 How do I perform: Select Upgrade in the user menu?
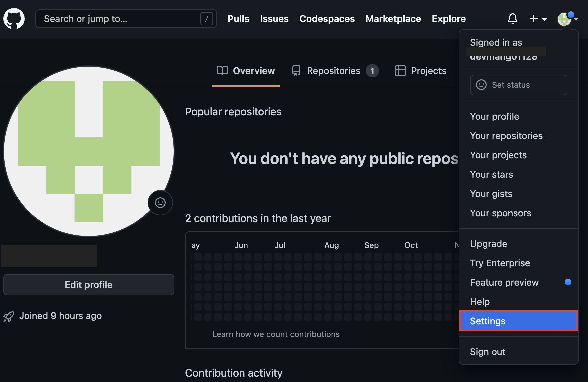(x=519, y=244)
